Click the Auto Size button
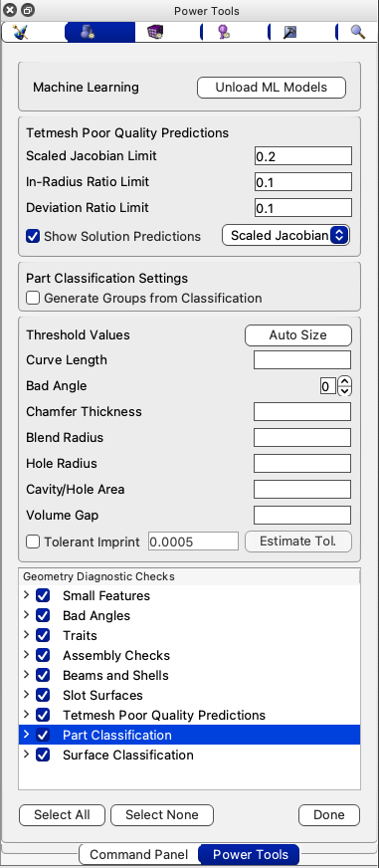Screen dimensions: 379x868 pos(298,334)
